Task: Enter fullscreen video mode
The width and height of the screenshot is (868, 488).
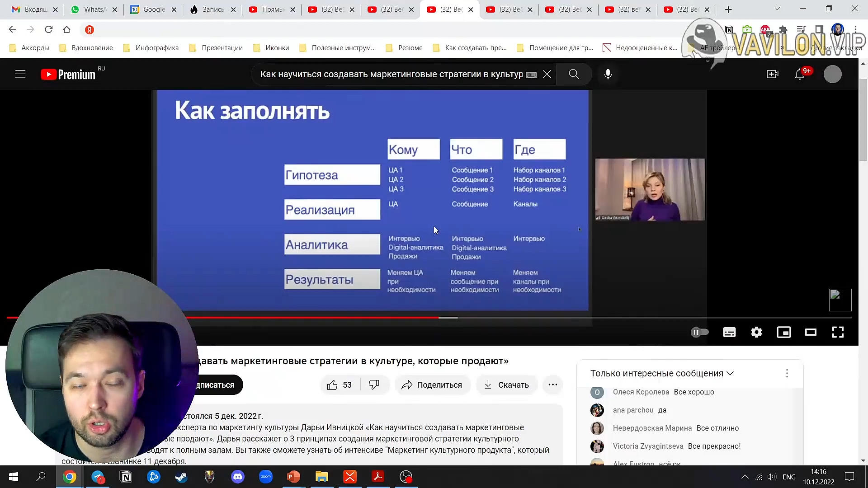Action: click(838, 333)
